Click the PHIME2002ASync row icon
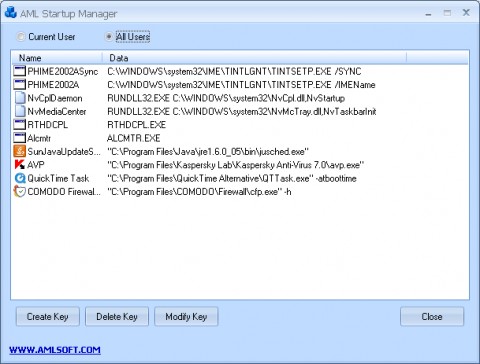 [x=20, y=71]
